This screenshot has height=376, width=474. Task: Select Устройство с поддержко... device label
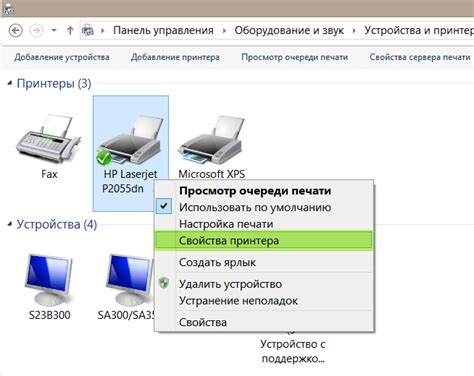point(293,351)
